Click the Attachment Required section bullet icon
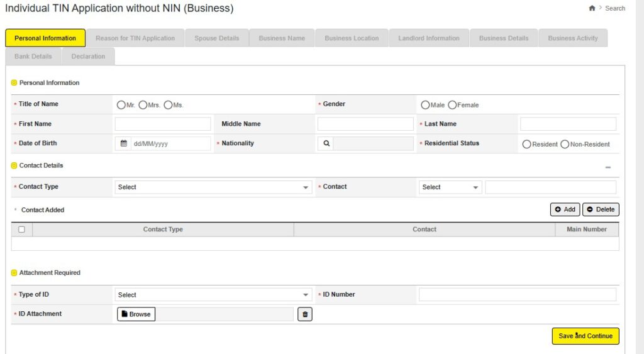This screenshot has height=354, width=644. 14,273
